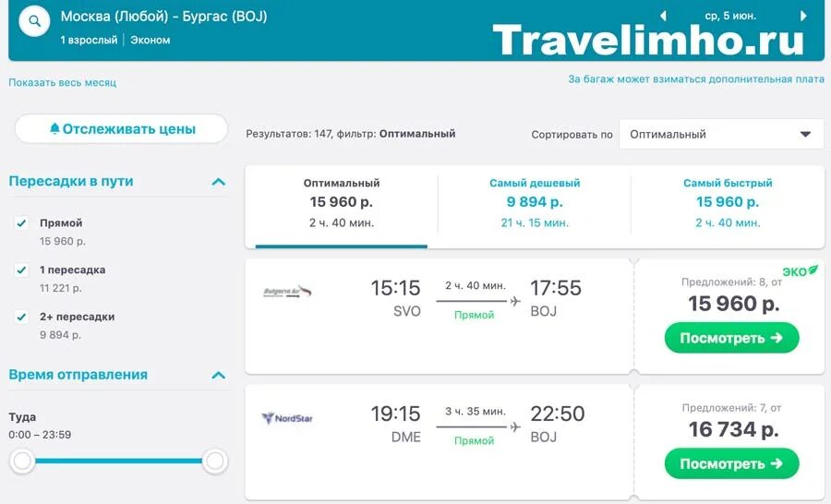Image resolution: width=831 pixels, height=504 pixels.
Task: Click the plane icon on SVO flight
Action: click(514, 301)
